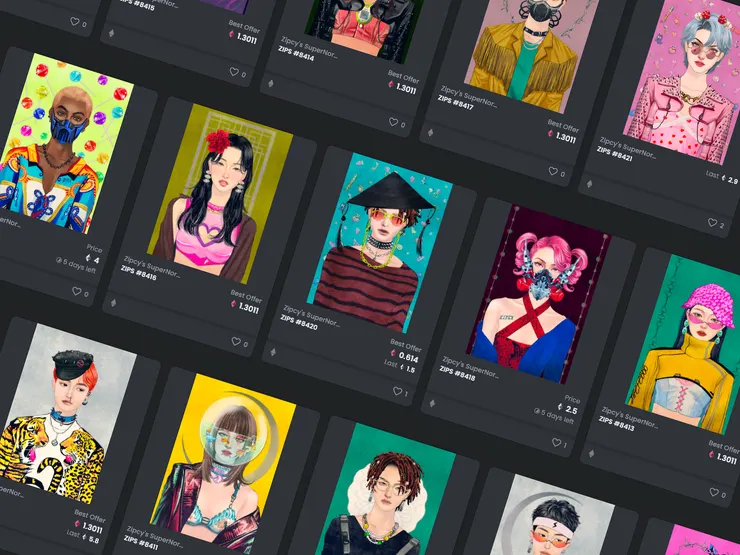Image resolution: width=740 pixels, height=555 pixels.
Task: Click the ZIPS #8416 title
Action: click(139, 273)
